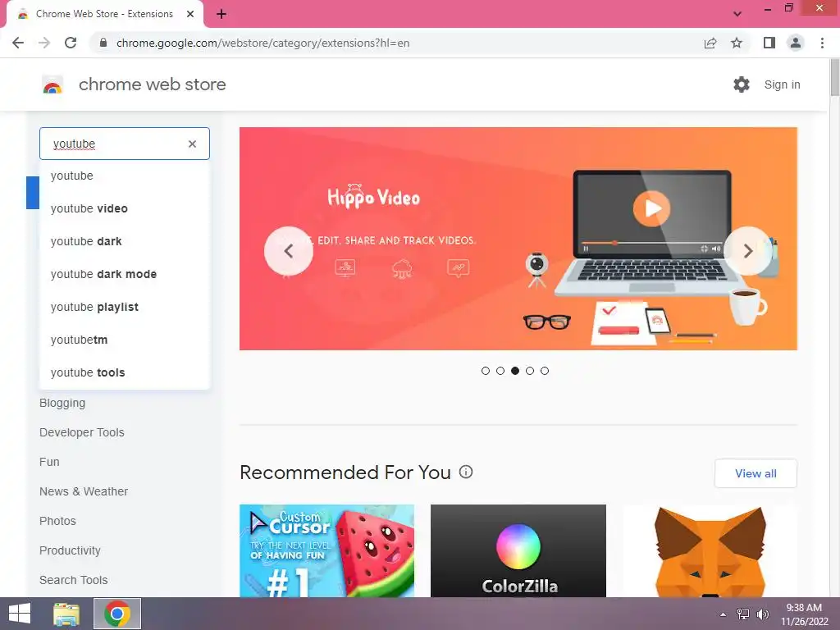The height and width of the screenshot is (630, 840).
Task: Jump to fifth carousel slide dot
Action: (545, 371)
